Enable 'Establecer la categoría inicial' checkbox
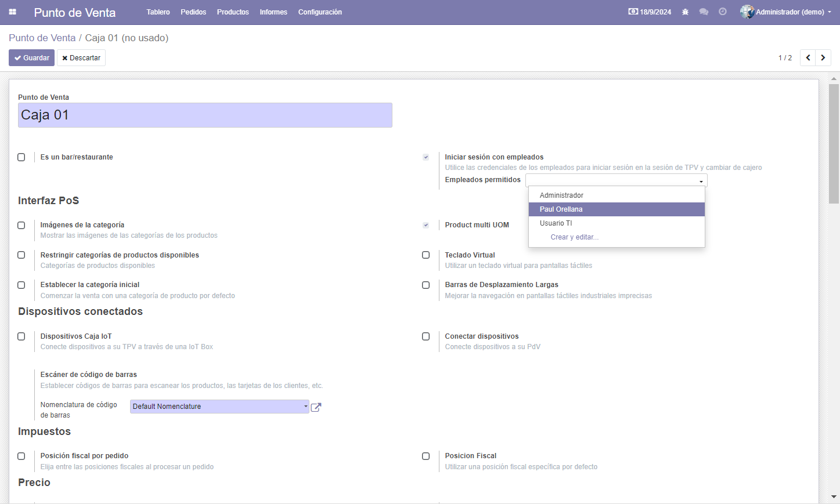The image size is (840, 504). [21, 285]
